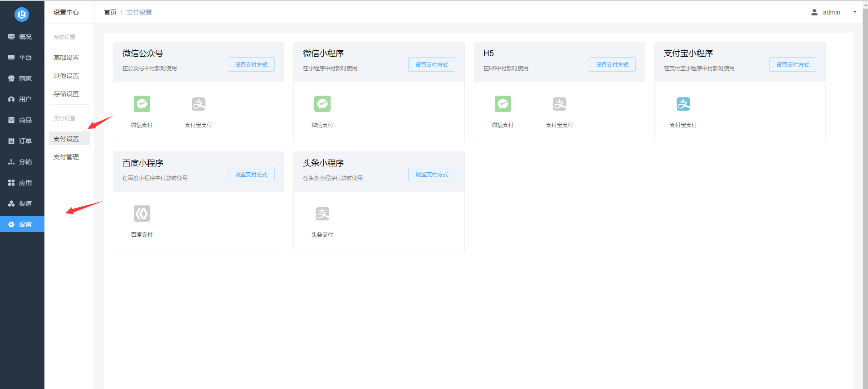
Task: Click the 支付设置 breadcrumb text
Action: pyautogui.click(x=139, y=12)
